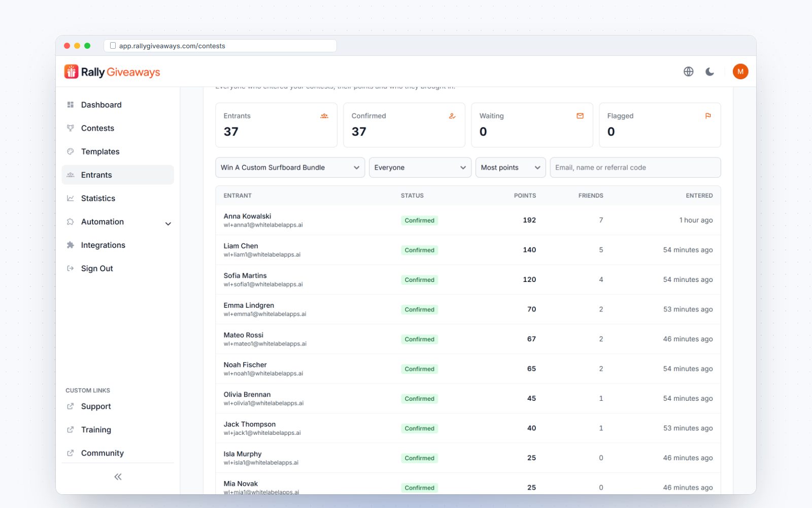Viewport: 812px width, 508px height.
Task: Select entrant Anna Kowalski
Action: (468, 220)
